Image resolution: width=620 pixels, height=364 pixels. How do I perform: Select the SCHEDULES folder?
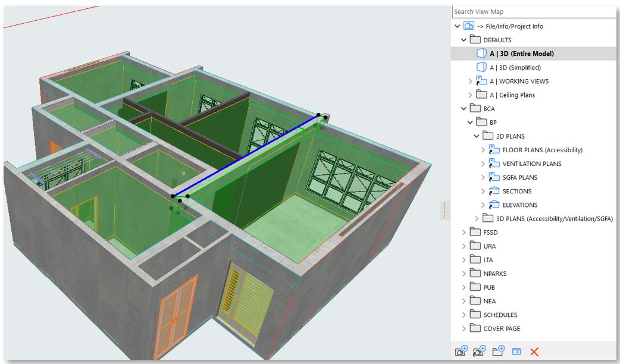coord(500,315)
